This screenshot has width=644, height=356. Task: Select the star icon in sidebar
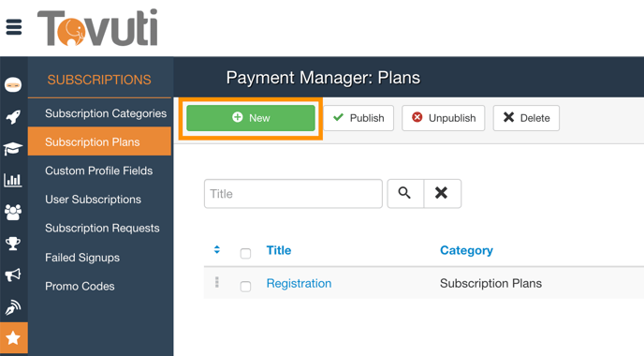pyautogui.click(x=13, y=338)
